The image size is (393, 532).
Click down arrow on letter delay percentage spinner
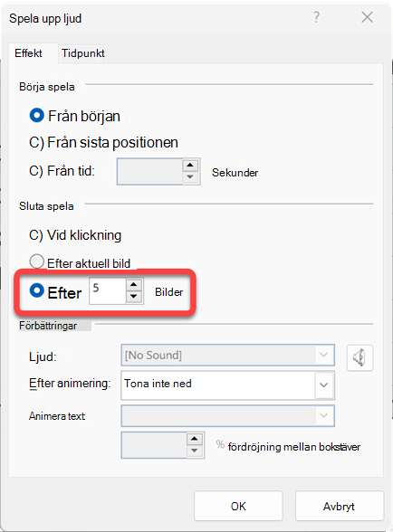[x=195, y=451]
